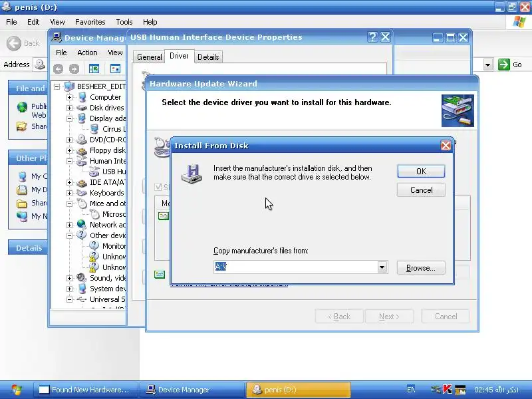The height and width of the screenshot is (399, 532).
Task: Close the Install From Disk dialog
Action: pyautogui.click(x=446, y=146)
